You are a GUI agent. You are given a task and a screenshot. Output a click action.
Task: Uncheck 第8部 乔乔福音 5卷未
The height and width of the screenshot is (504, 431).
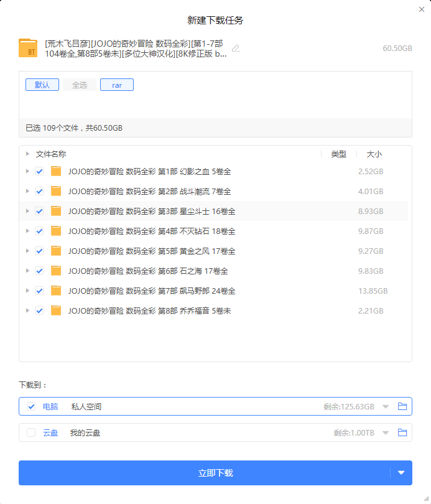(x=40, y=311)
